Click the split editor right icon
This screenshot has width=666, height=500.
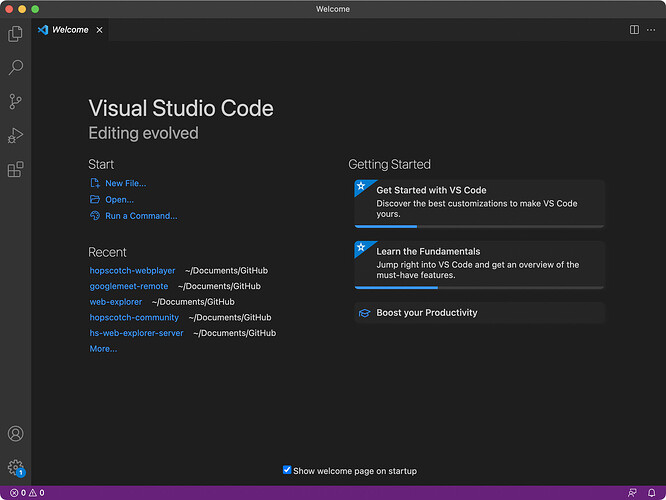point(634,30)
